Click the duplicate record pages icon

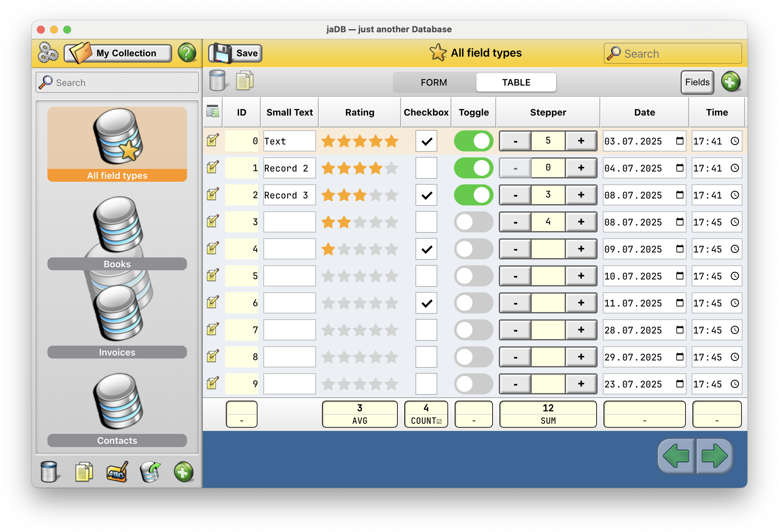pos(245,81)
